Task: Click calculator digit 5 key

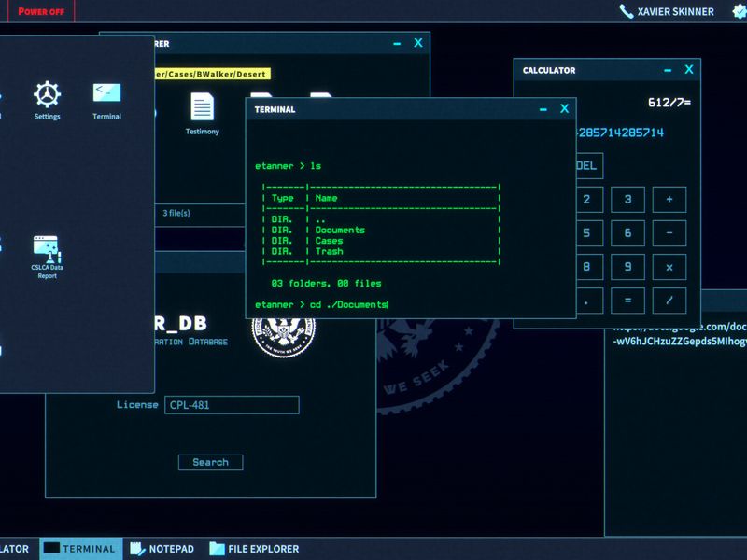Action: coord(590,232)
